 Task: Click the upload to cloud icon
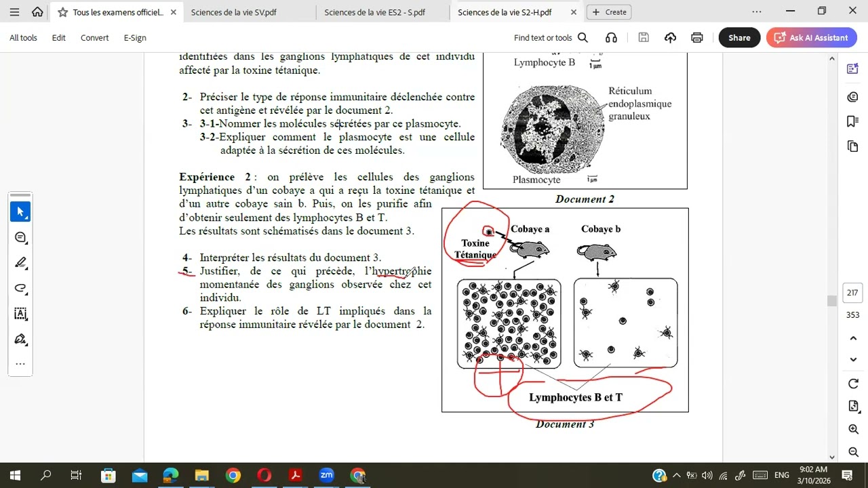click(x=670, y=38)
